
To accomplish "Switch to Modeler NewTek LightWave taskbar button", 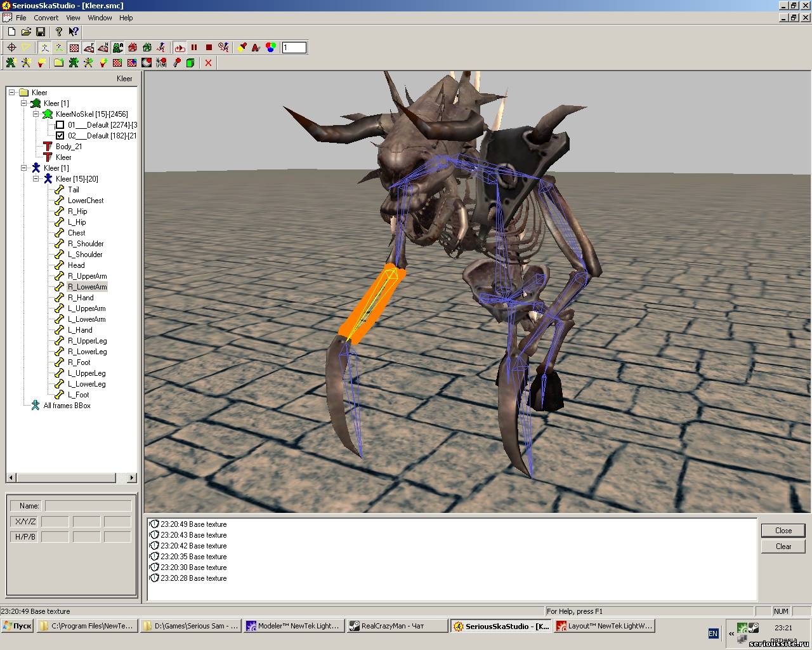I will tap(294, 626).
